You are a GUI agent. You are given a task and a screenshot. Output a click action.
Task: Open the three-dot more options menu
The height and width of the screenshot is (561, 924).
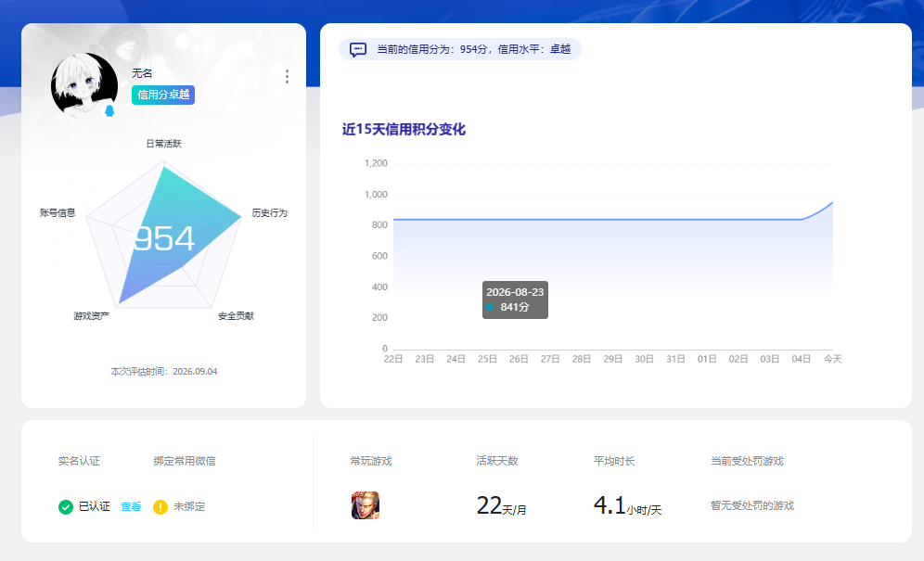287,76
